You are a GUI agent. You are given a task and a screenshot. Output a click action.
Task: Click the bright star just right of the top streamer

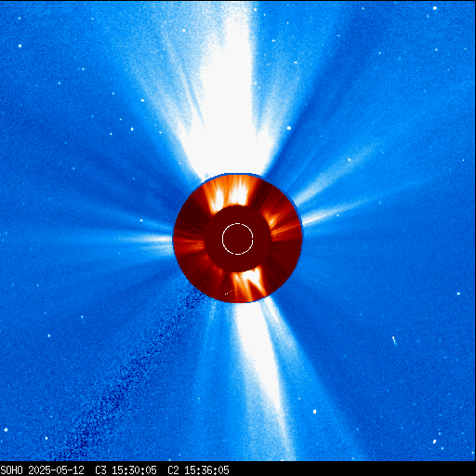click(x=289, y=128)
